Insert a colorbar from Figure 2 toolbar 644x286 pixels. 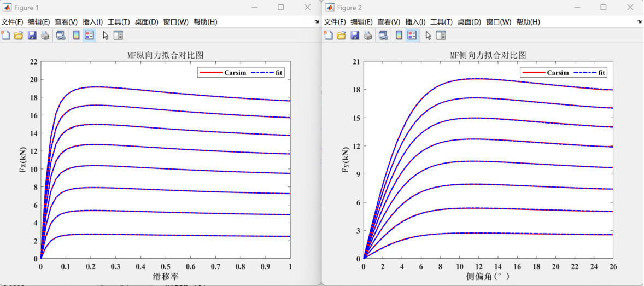(x=399, y=36)
